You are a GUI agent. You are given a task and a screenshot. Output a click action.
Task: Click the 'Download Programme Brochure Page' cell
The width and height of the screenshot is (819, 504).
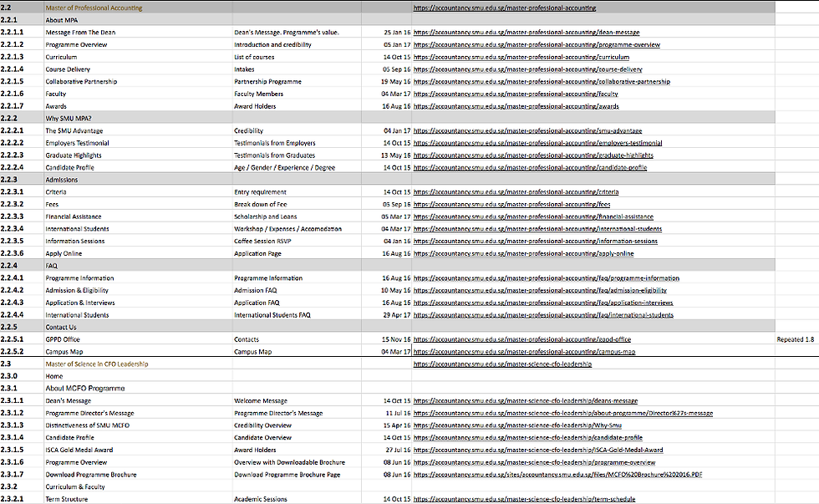pos(297,475)
